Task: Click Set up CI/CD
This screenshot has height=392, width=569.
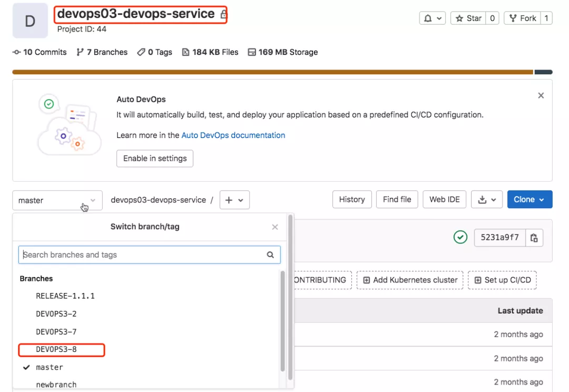Action: pyautogui.click(x=502, y=280)
